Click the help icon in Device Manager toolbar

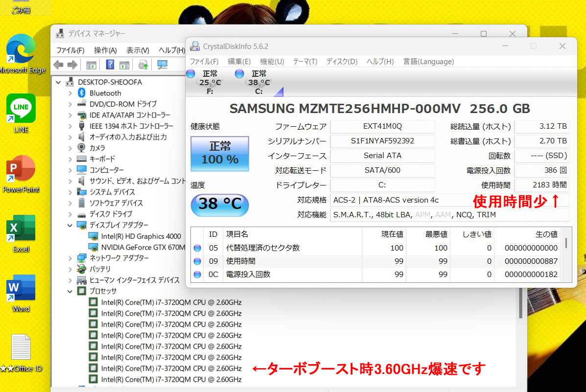pos(110,65)
